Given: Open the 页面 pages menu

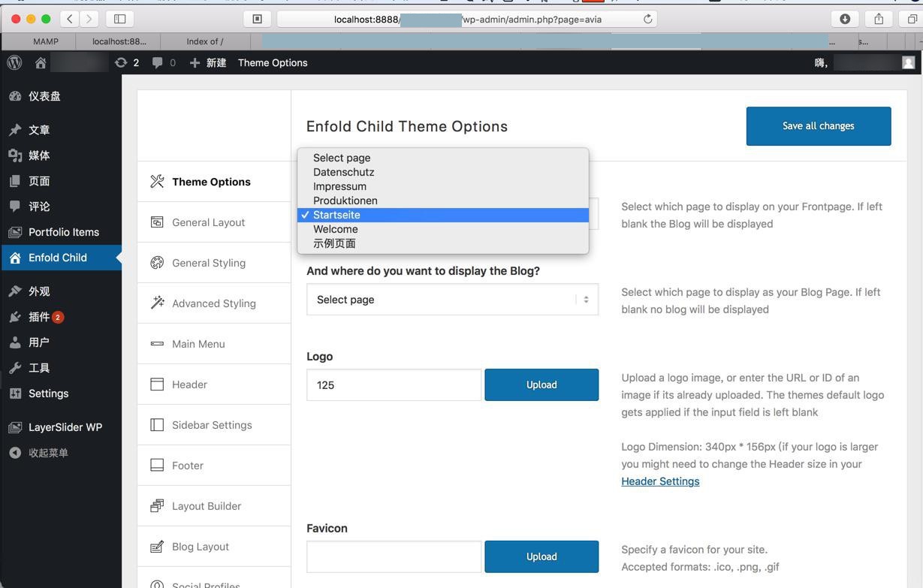Looking at the screenshot, I should (61, 181).
